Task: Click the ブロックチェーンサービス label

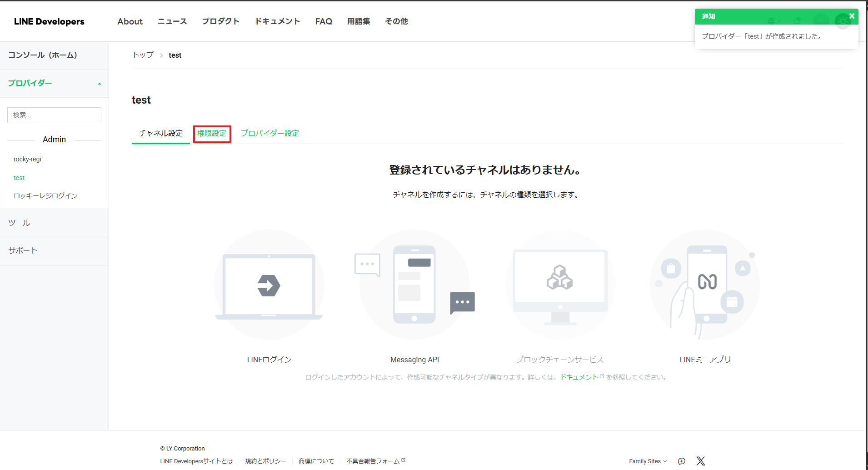Action: 560,360
